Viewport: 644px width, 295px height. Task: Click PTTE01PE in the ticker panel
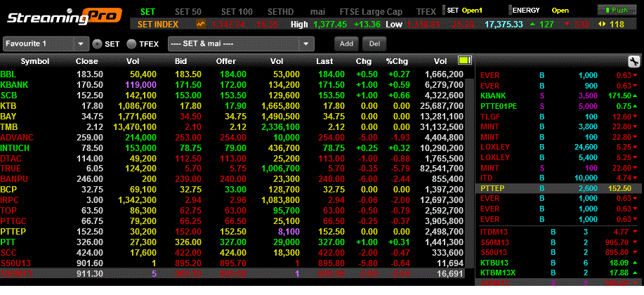[x=499, y=106]
